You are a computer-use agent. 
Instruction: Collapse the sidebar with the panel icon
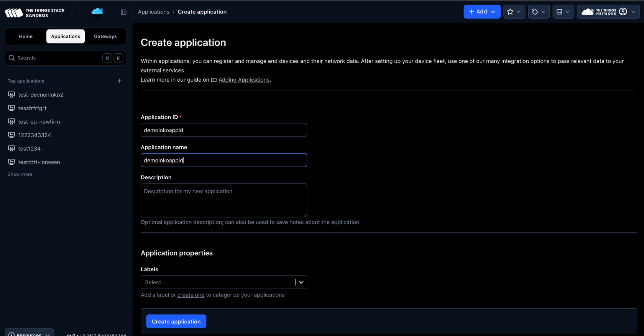click(123, 12)
